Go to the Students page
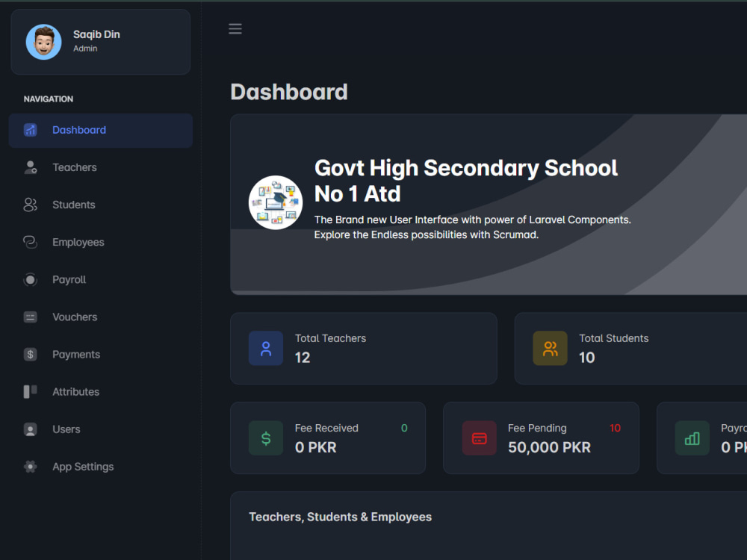This screenshot has height=560, width=747. 101,205
